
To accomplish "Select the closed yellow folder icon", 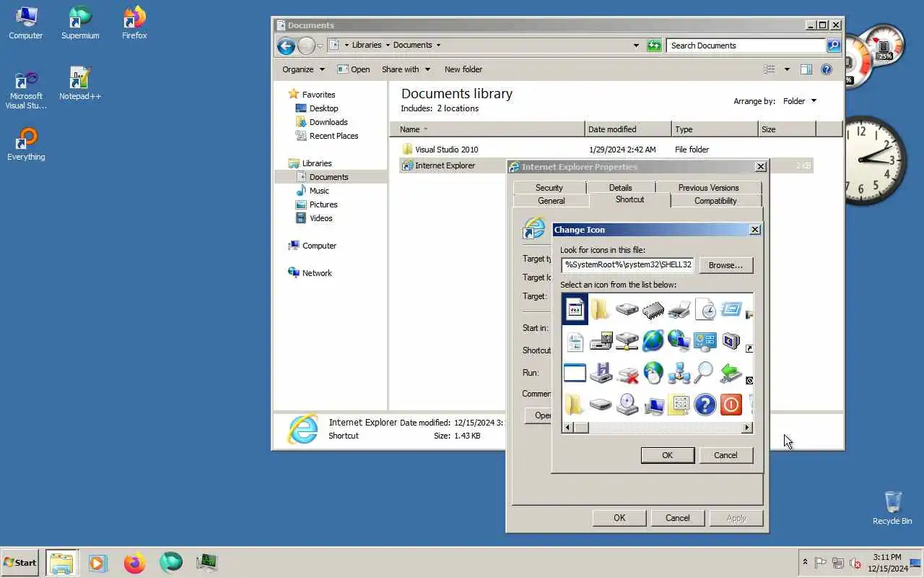I will pyautogui.click(x=601, y=309).
